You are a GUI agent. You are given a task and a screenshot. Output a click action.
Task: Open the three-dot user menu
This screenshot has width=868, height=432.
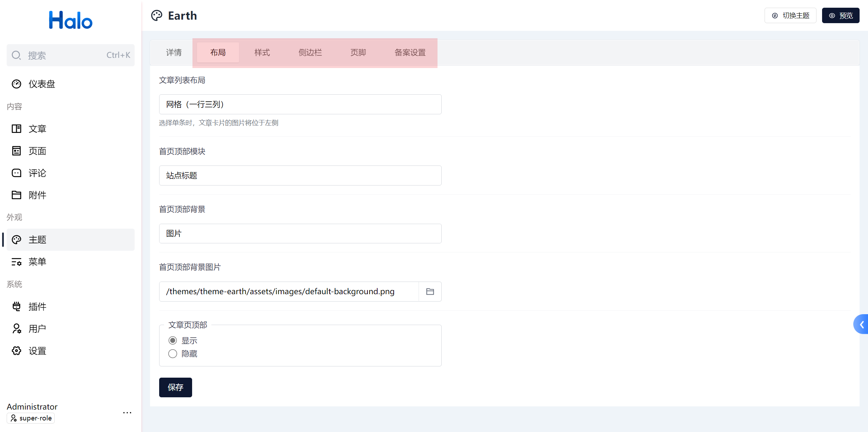127,413
